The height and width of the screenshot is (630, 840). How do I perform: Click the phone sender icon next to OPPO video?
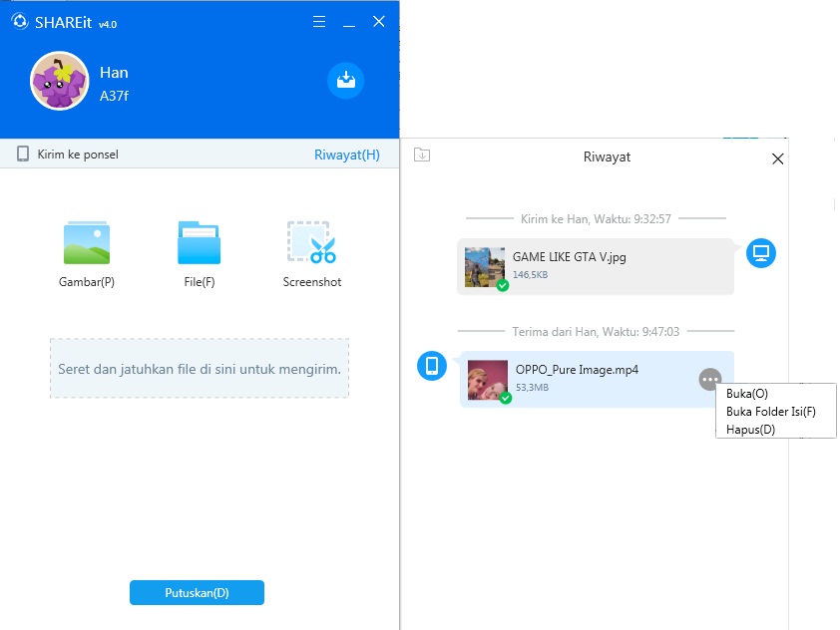pyautogui.click(x=432, y=366)
